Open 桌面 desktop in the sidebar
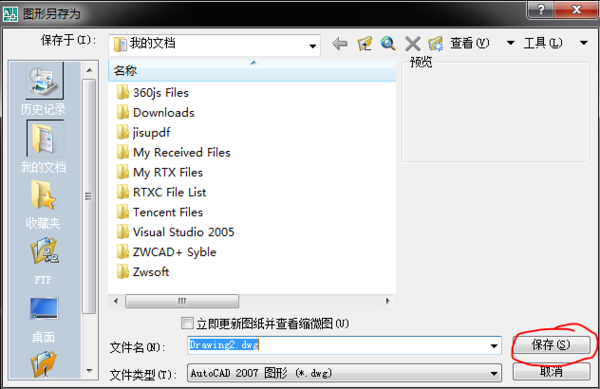The height and width of the screenshot is (389, 600). (44, 321)
